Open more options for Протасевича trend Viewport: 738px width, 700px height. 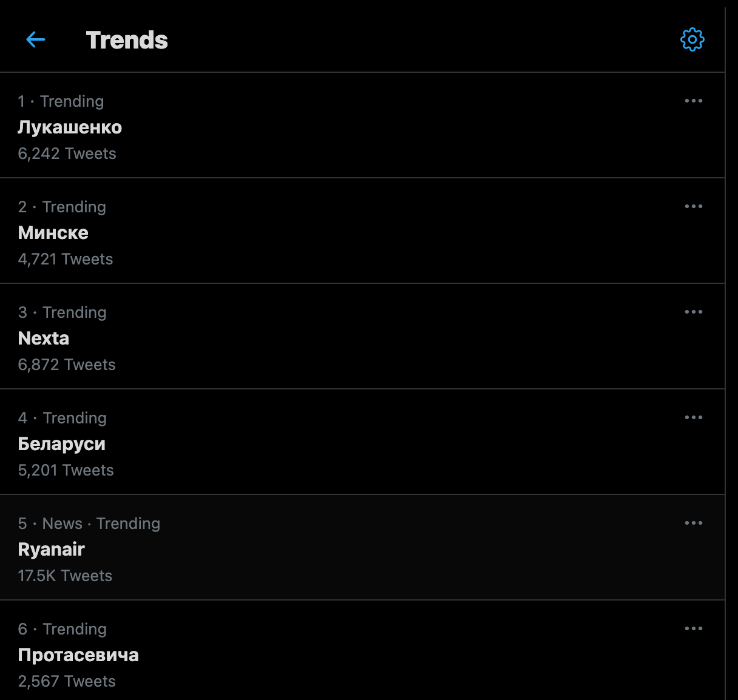point(693,628)
